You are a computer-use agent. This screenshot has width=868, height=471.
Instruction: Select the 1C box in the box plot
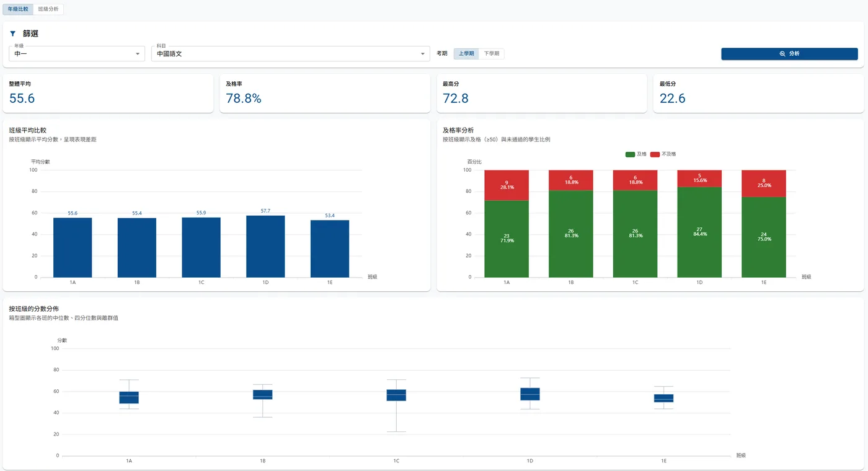click(396, 395)
